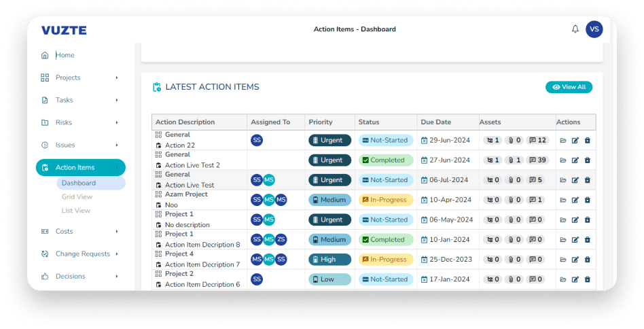Click the Azam Project name
The width and height of the screenshot is (644, 329).
[x=186, y=194]
